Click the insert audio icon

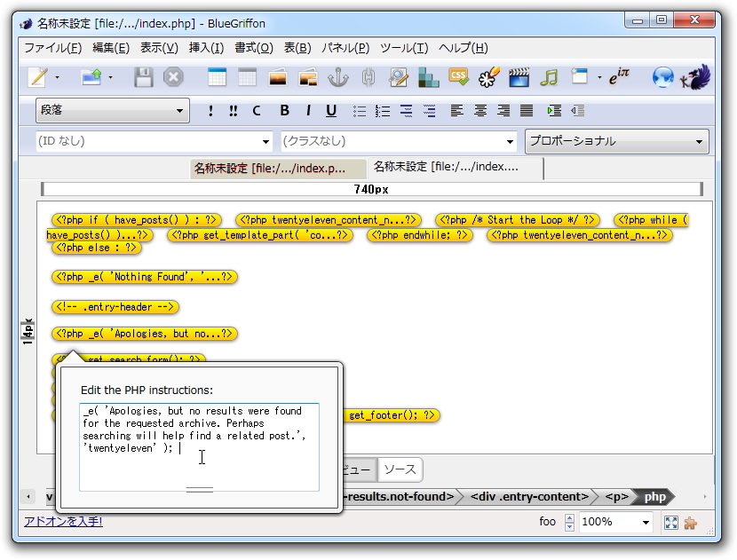pyautogui.click(x=548, y=78)
